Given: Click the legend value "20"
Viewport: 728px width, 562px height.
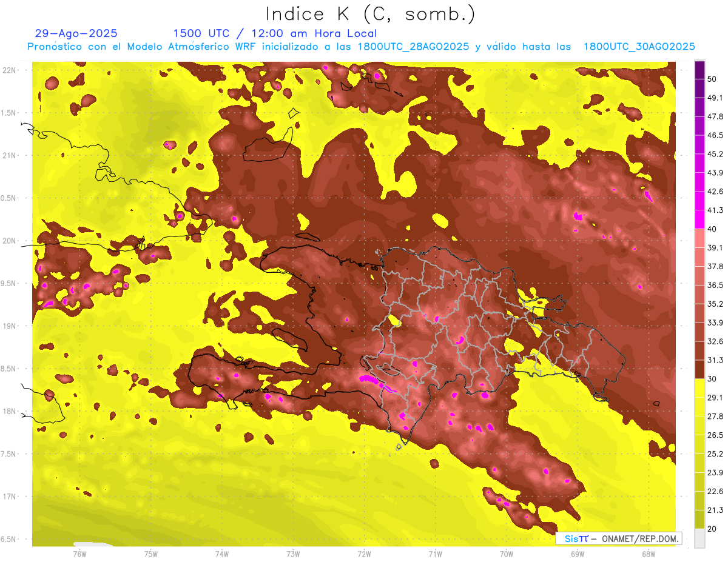Looking at the screenshot, I should pos(713,528).
